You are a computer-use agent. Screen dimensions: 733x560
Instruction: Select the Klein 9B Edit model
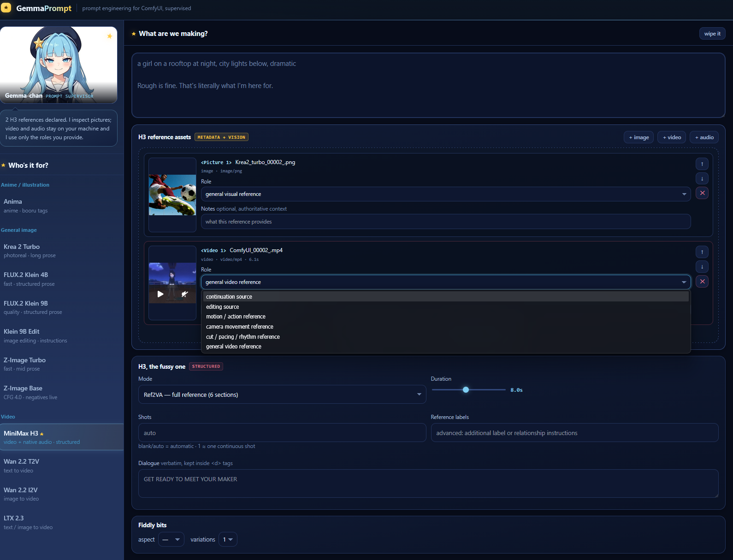(62, 336)
